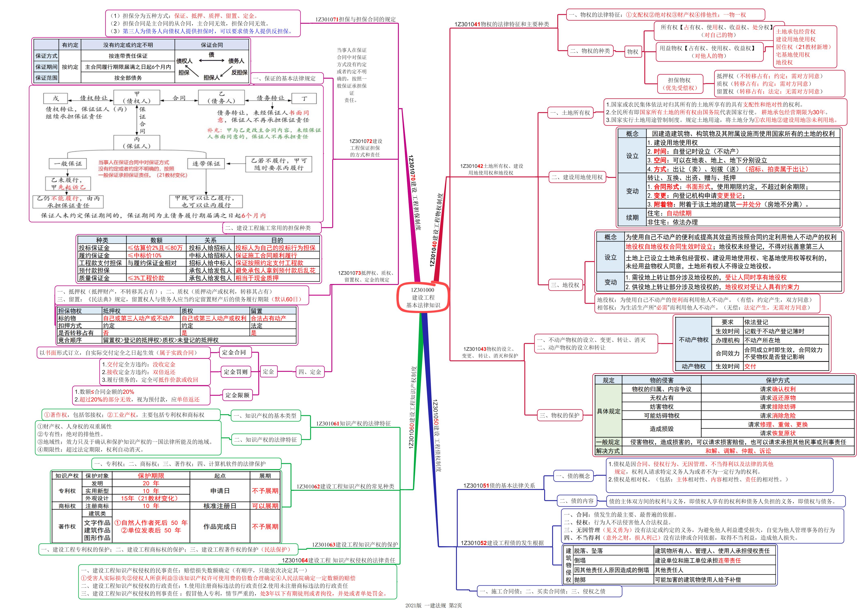Select the 连带保证 box in the diagram
Viewport: 868px width, 609px height.
(206, 163)
